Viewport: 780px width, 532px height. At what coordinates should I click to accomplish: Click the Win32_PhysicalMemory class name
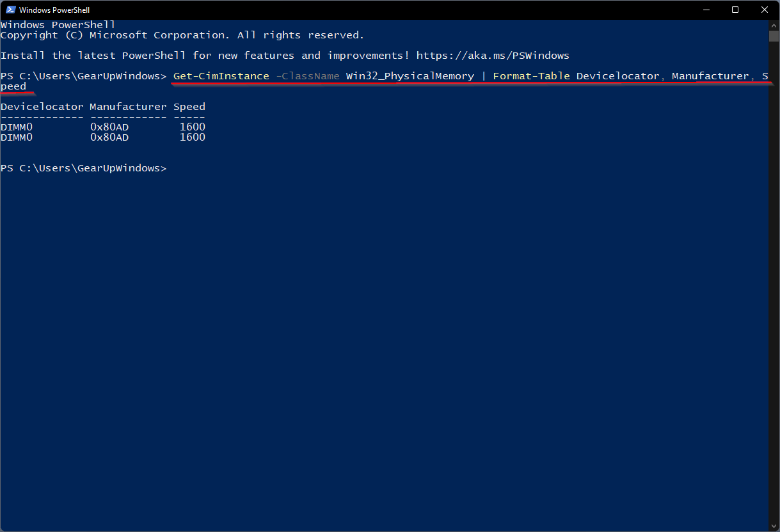click(410, 75)
